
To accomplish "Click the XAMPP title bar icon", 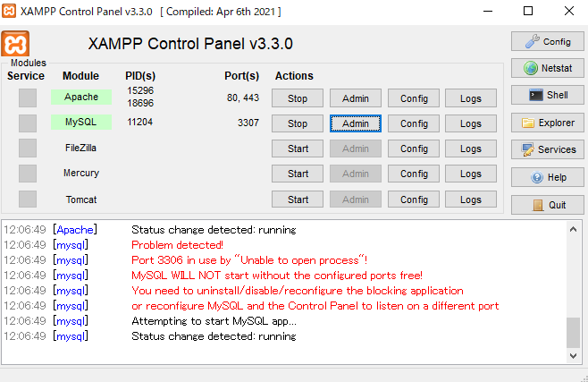I will (9, 11).
